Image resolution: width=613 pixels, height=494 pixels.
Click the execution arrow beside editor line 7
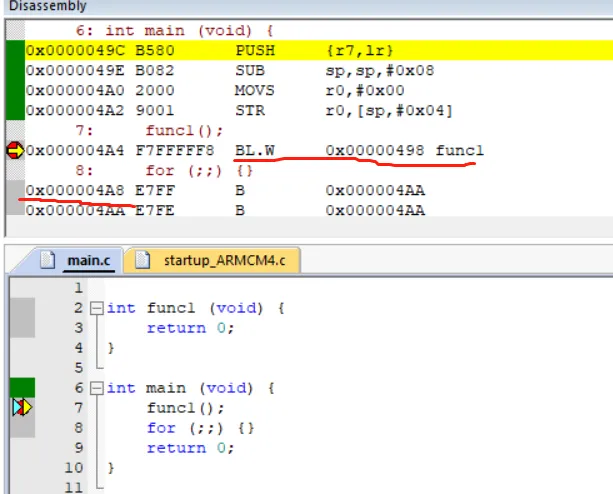[x=21, y=408]
